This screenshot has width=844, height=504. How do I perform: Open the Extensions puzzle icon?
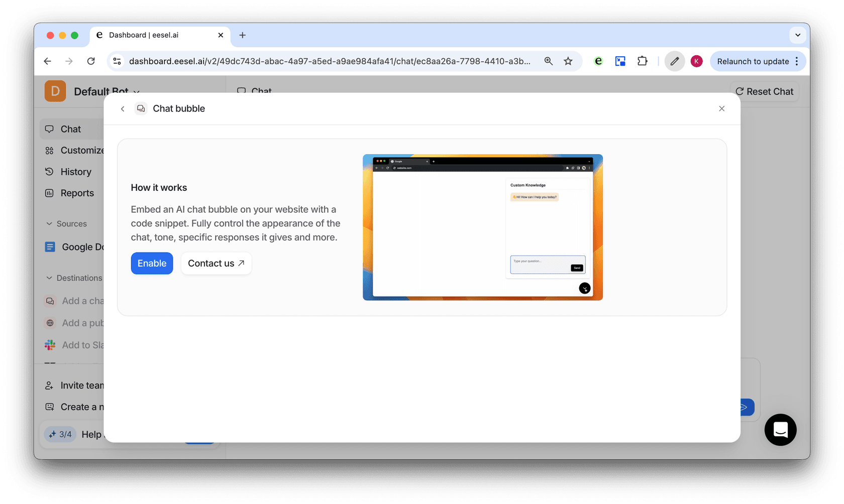(642, 61)
